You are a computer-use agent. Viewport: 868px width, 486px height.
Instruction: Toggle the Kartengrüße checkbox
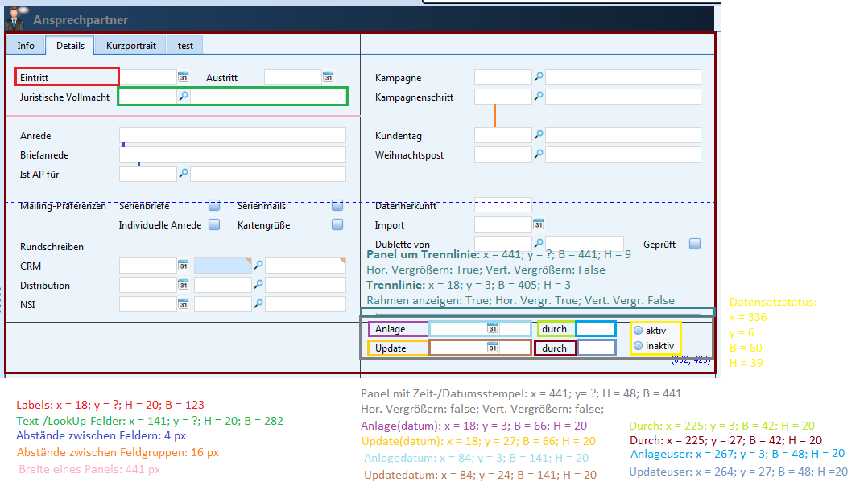click(x=337, y=224)
